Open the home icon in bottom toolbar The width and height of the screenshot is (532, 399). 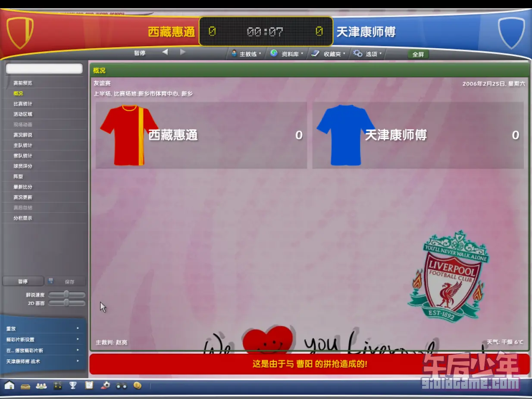pos(9,385)
